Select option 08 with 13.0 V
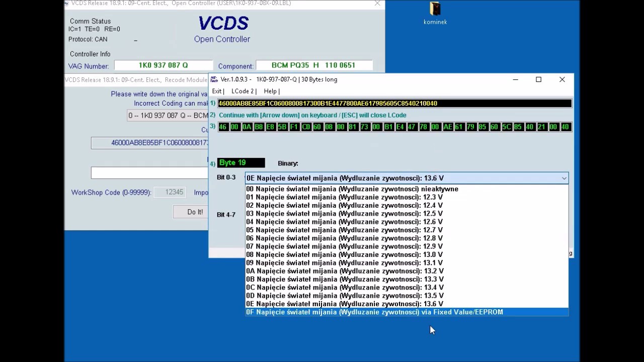This screenshot has height=362, width=644. coord(407,255)
